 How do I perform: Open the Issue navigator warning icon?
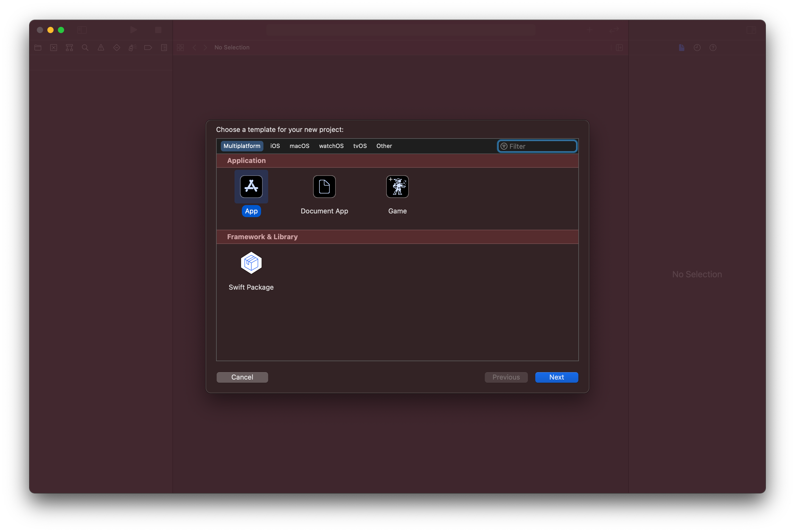coord(101,48)
